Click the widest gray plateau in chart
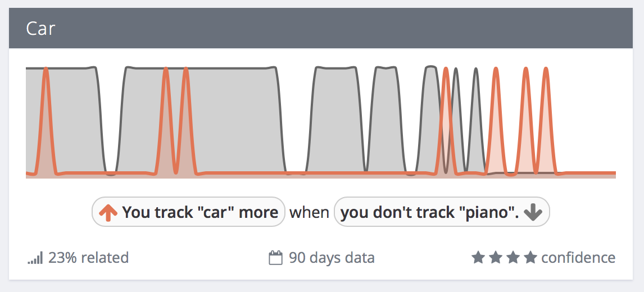Viewport: 644px width, 292px height. (200, 119)
